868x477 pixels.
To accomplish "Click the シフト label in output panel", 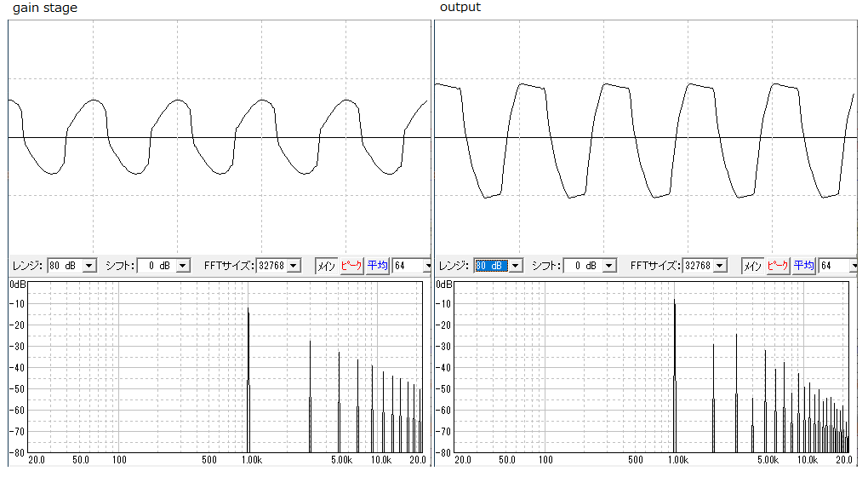I will (545, 266).
